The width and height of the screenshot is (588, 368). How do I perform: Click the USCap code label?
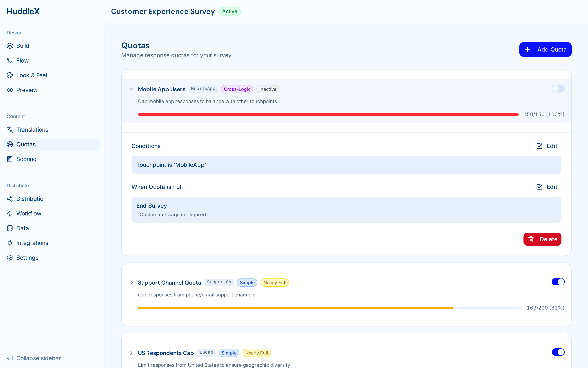206,353
